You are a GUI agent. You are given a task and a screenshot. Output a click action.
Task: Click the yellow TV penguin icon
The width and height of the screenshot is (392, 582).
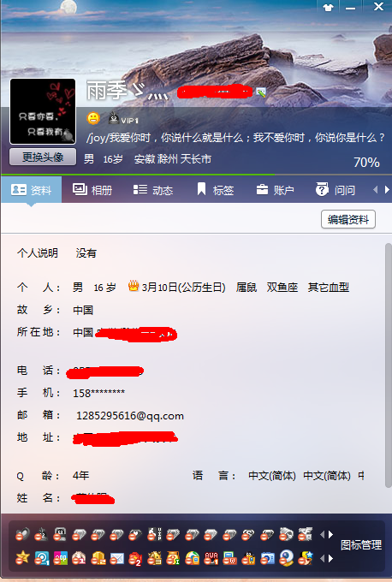tap(248, 558)
